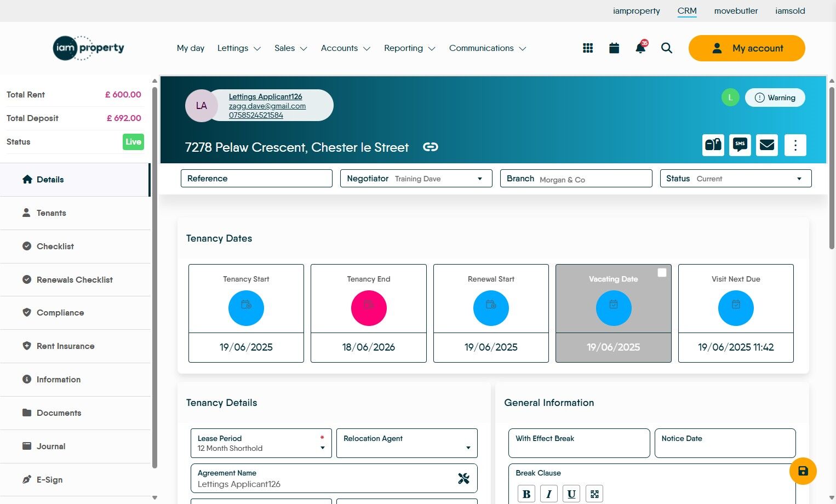Open the three-dot options menu
The image size is (836, 504).
(795, 145)
